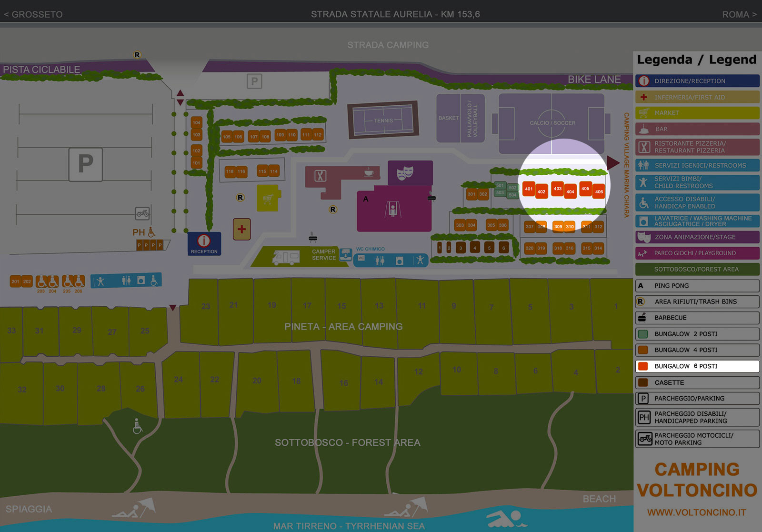
Task: Click the legend swatch for Bungalow 6 Posti
Action: coord(643,366)
